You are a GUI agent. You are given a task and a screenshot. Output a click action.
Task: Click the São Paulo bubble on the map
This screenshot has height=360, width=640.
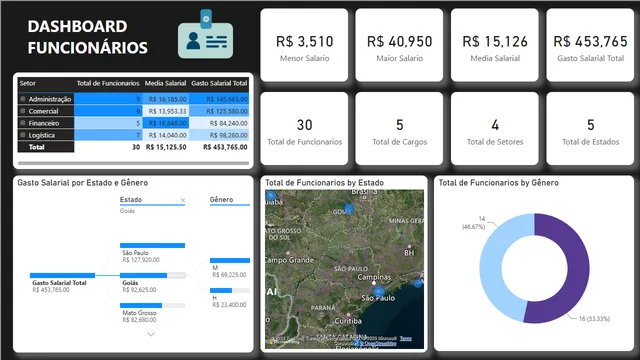379,291
